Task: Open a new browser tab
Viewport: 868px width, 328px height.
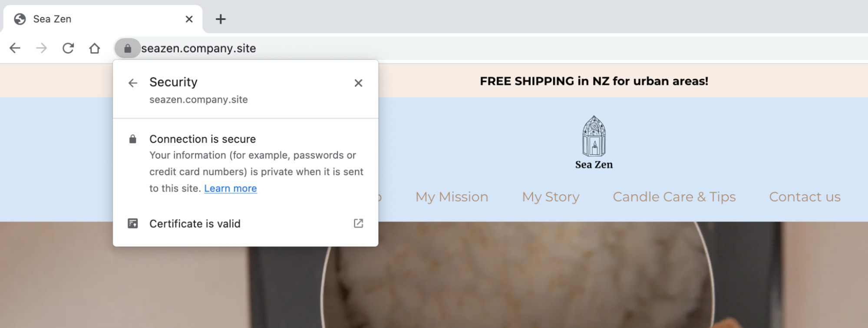Action: click(221, 19)
